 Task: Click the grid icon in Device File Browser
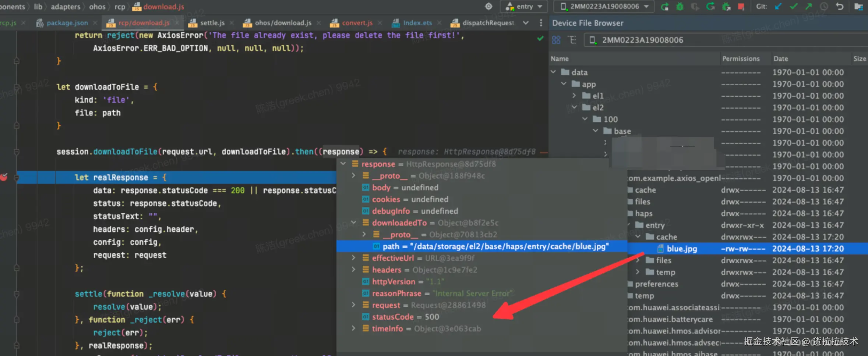tap(556, 40)
